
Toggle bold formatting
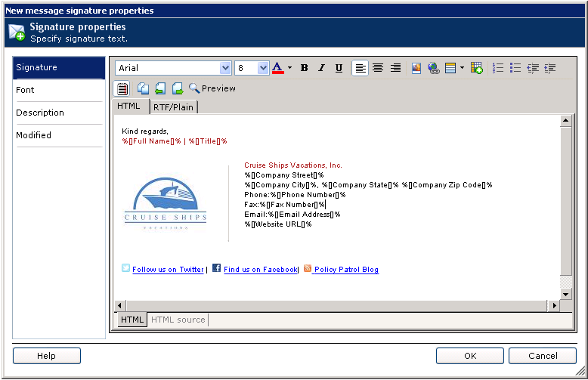tap(305, 68)
